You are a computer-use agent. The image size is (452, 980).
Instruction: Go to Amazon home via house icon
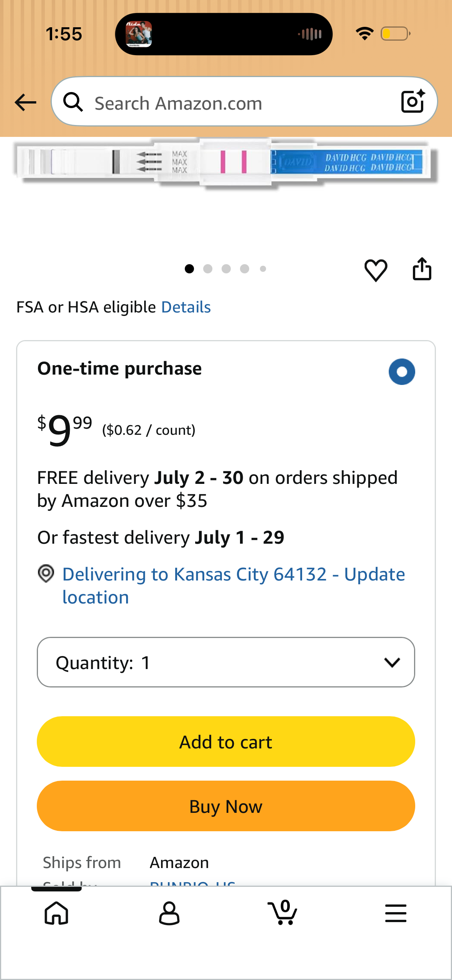[56, 913]
